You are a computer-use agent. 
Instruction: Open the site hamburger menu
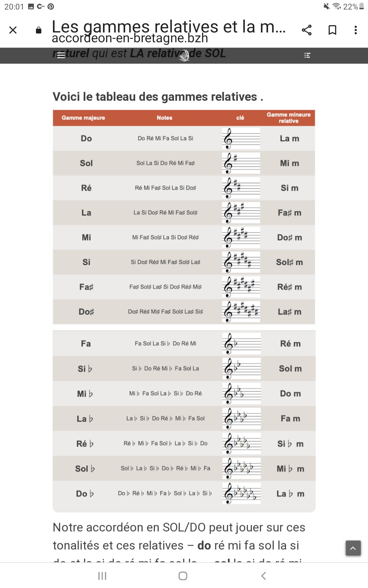(x=61, y=55)
